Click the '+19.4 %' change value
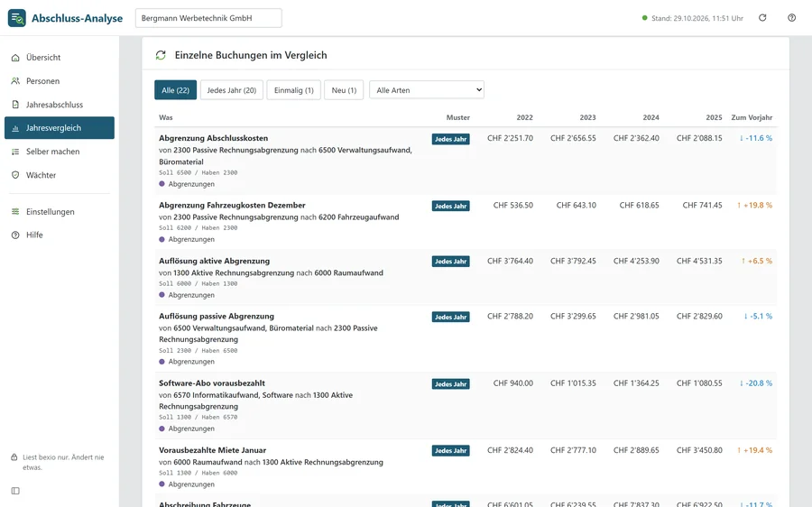 [x=758, y=450]
